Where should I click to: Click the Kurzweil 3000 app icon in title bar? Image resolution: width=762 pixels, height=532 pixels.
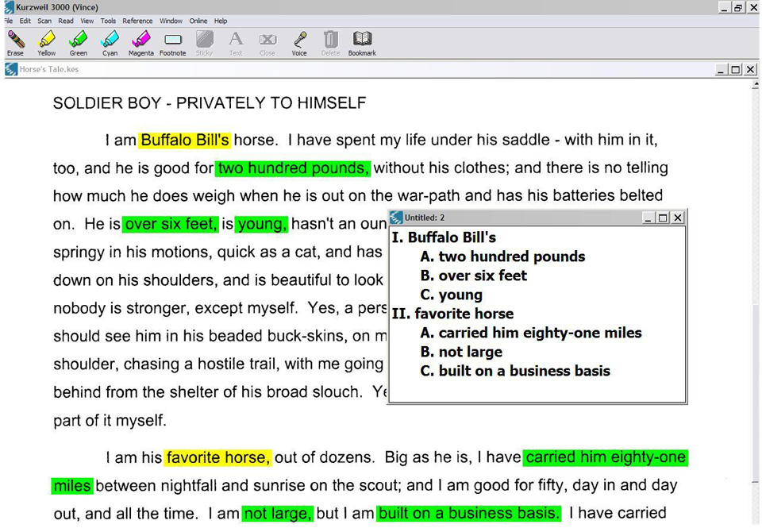(9, 7)
